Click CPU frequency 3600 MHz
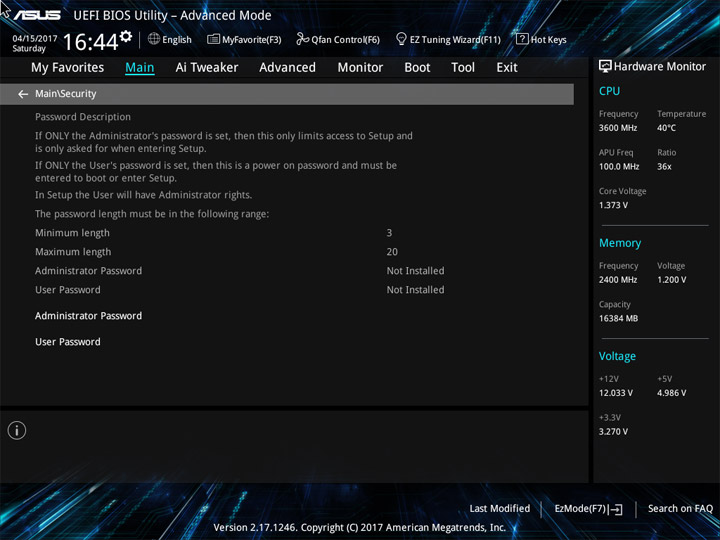The width and height of the screenshot is (720, 540). coord(618,128)
